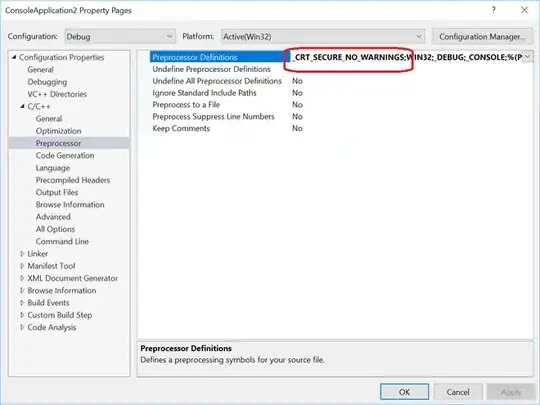Open the Platform dropdown showing Active(Win32)

(323, 37)
